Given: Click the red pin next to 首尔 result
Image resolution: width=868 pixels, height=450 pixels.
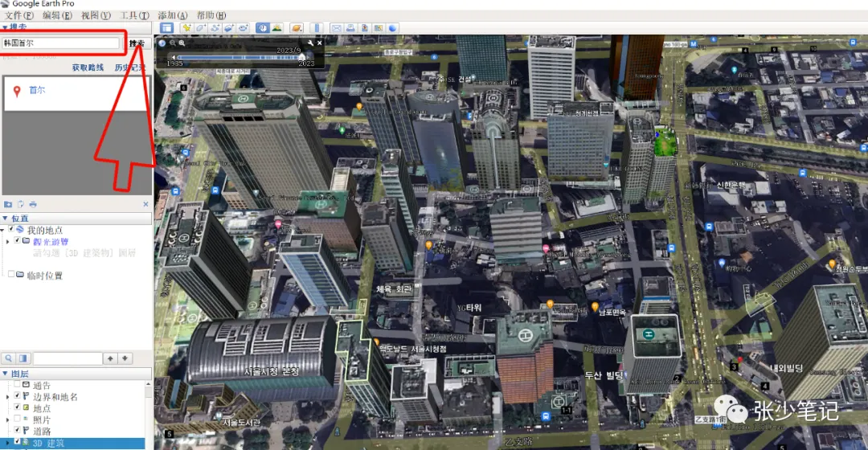Looking at the screenshot, I should (17, 92).
